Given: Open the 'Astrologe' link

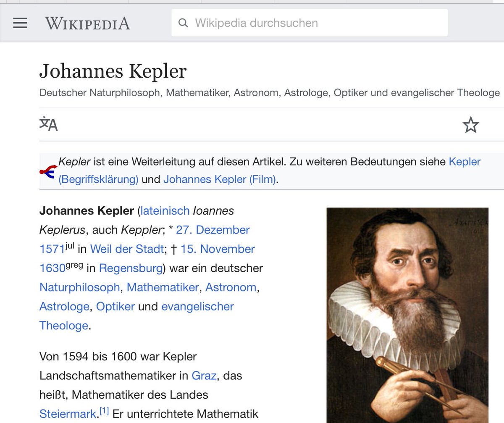Looking at the screenshot, I should pyautogui.click(x=64, y=307).
